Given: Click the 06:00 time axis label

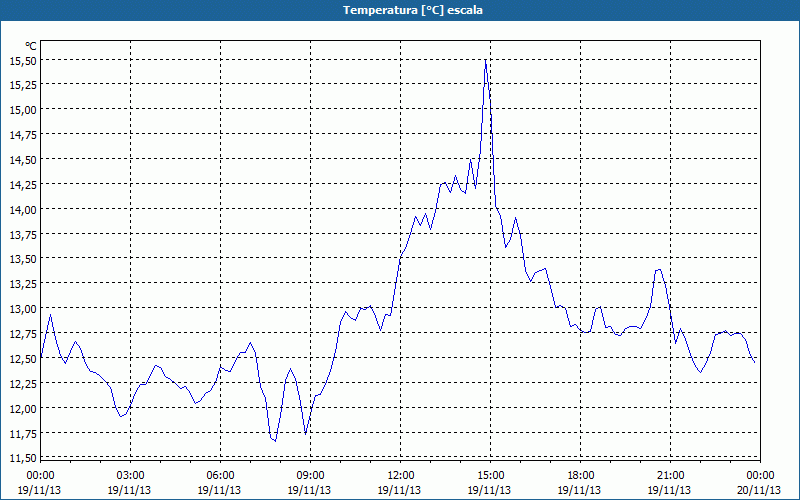Looking at the screenshot, I should pyautogui.click(x=220, y=476).
